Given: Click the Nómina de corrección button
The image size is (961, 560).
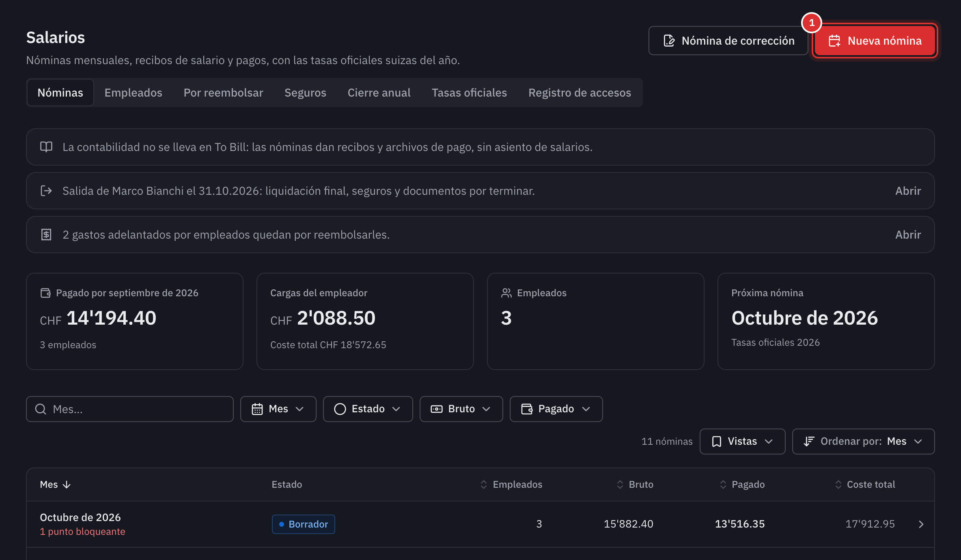Looking at the screenshot, I should [728, 41].
